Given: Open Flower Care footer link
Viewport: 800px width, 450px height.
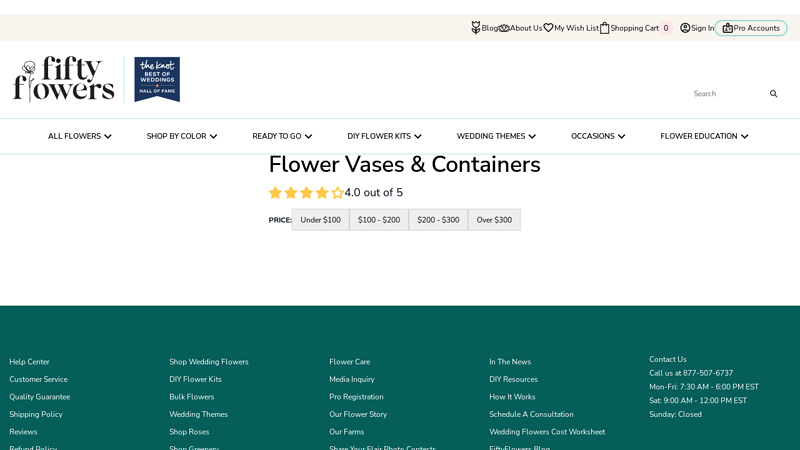Looking at the screenshot, I should [x=349, y=362].
